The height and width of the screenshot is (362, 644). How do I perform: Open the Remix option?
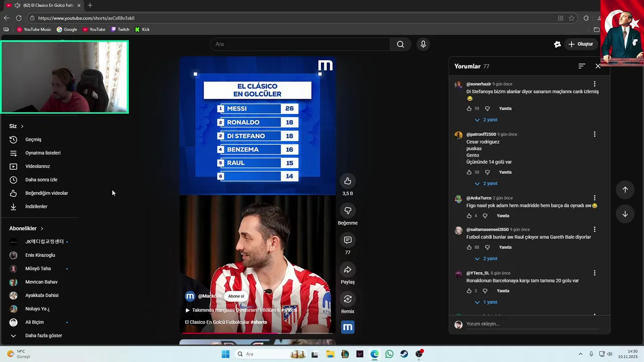(347, 299)
